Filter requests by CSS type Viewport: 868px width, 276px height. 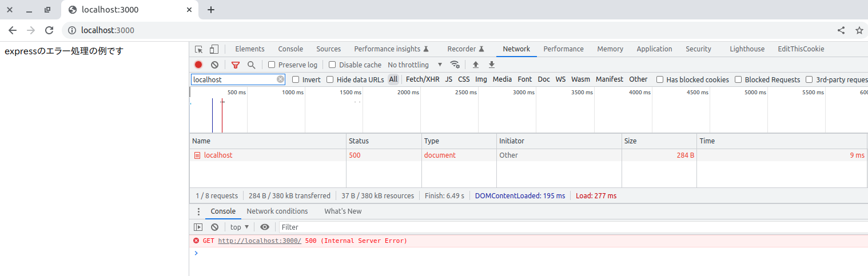[x=464, y=79]
